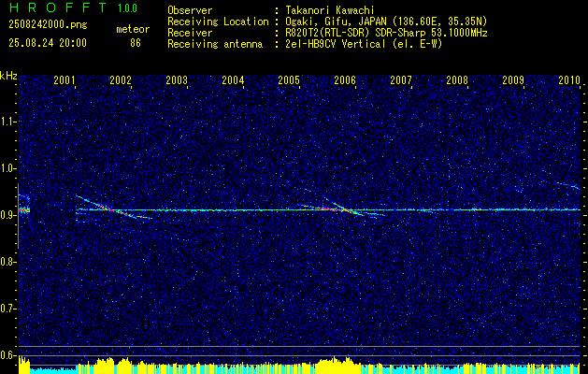Click the strong signal burst at spectrogram start

click(x=24, y=210)
